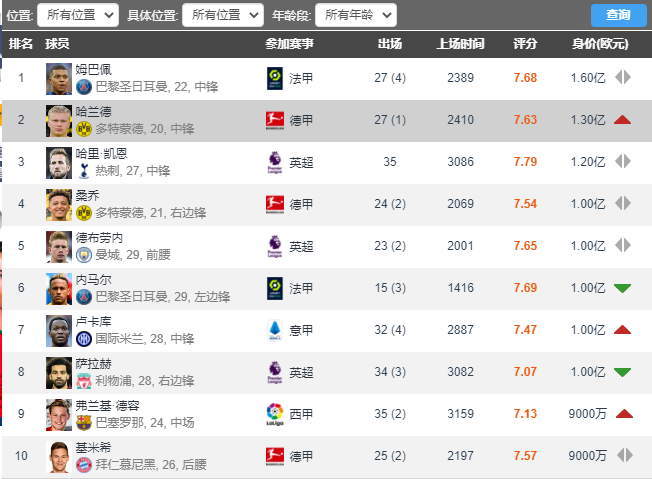Screen dimensions: 652x479
Task: Click the 卢卡库 name link
Action: [x=93, y=321]
